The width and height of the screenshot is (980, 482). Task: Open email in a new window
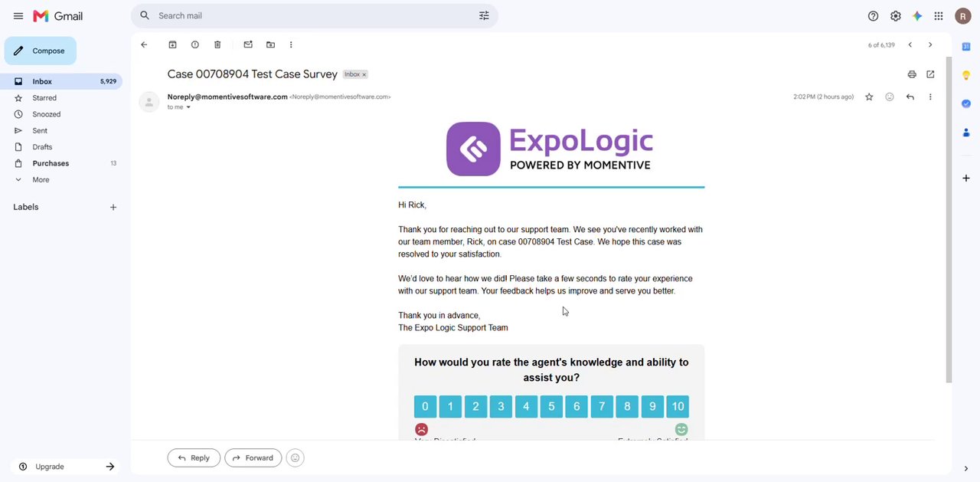pyautogui.click(x=930, y=74)
